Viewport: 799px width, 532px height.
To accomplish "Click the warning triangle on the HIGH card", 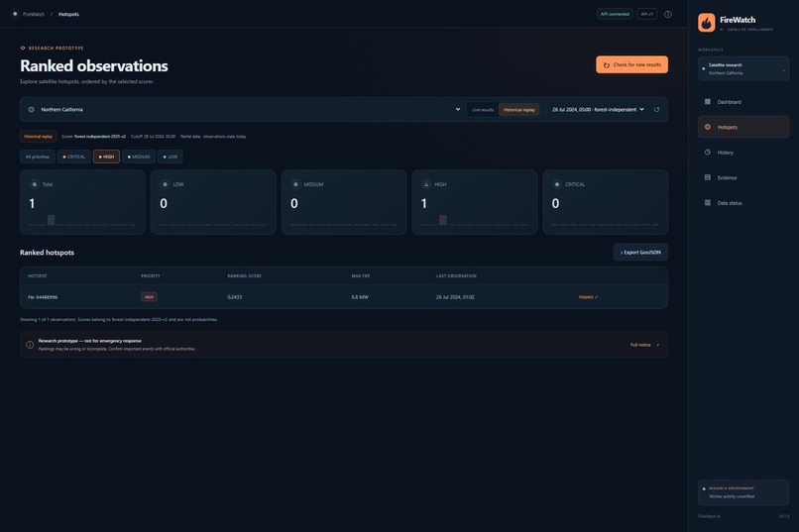I will coord(426,184).
